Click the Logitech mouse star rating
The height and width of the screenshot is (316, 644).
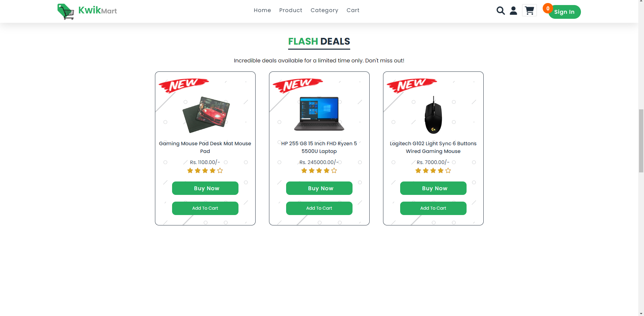pyautogui.click(x=433, y=171)
